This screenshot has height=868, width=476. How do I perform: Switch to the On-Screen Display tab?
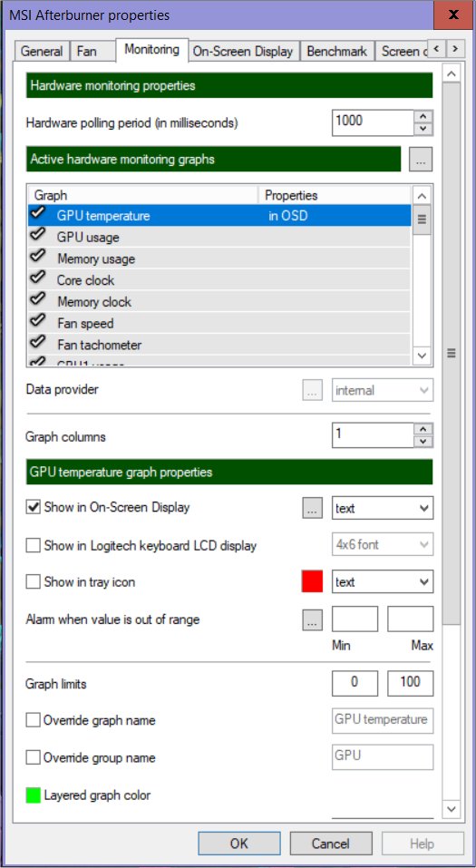coord(243,52)
